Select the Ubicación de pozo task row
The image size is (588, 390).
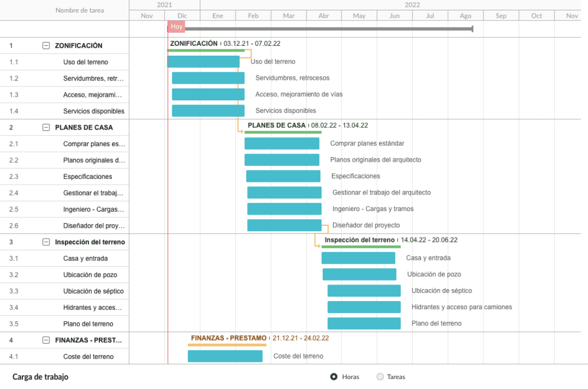pos(64,275)
